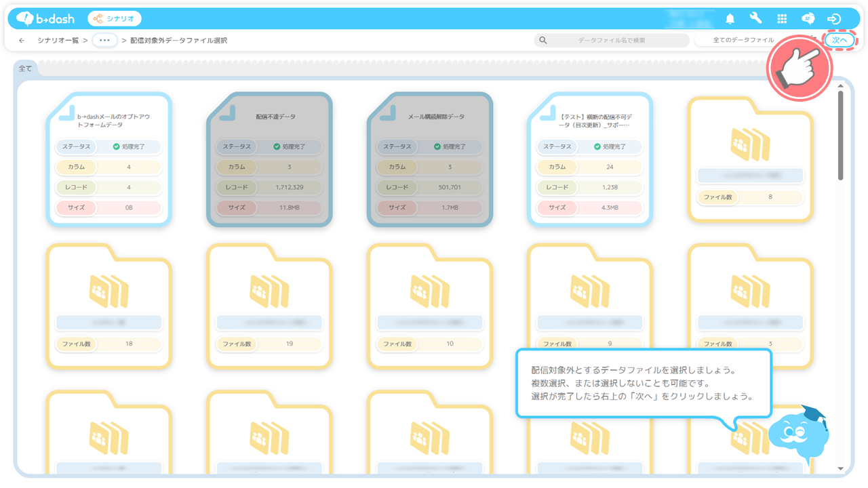
Task: Open the シナリオ module button
Action: pyautogui.click(x=115, y=18)
